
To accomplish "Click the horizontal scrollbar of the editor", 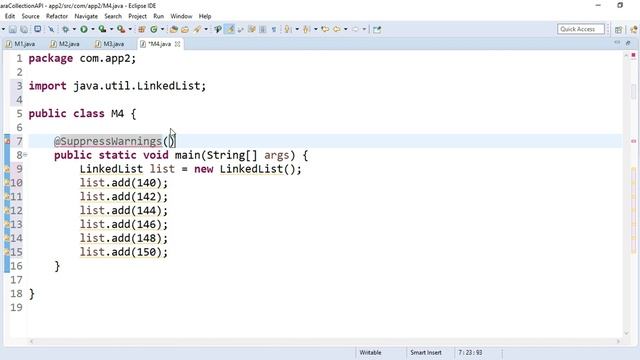I will click(x=325, y=341).
